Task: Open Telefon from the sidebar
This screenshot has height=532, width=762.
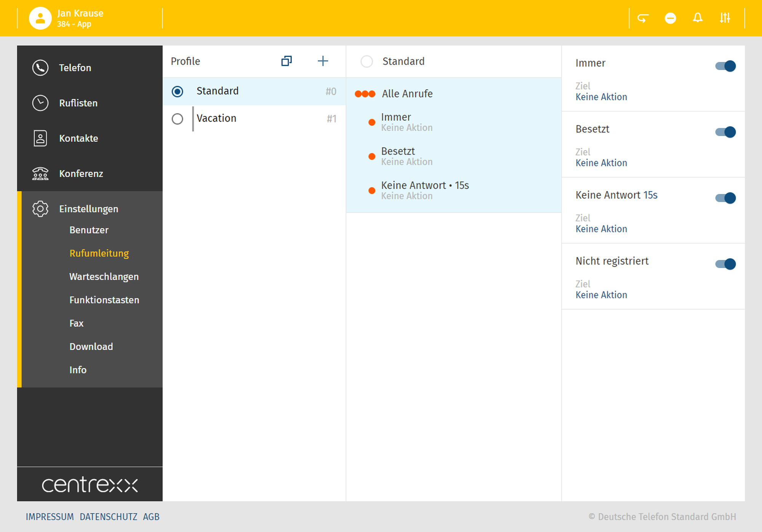Action: point(75,68)
